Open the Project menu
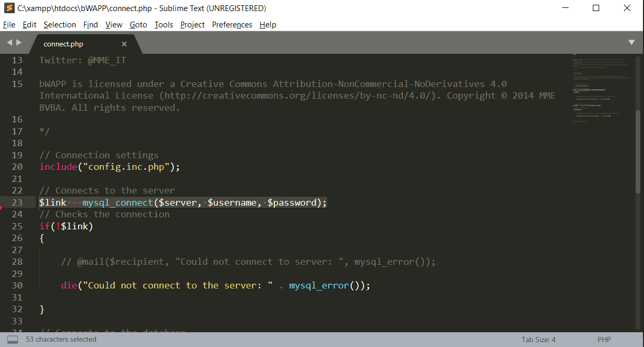The height and width of the screenshot is (347, 644). click(x=193, y=25)
